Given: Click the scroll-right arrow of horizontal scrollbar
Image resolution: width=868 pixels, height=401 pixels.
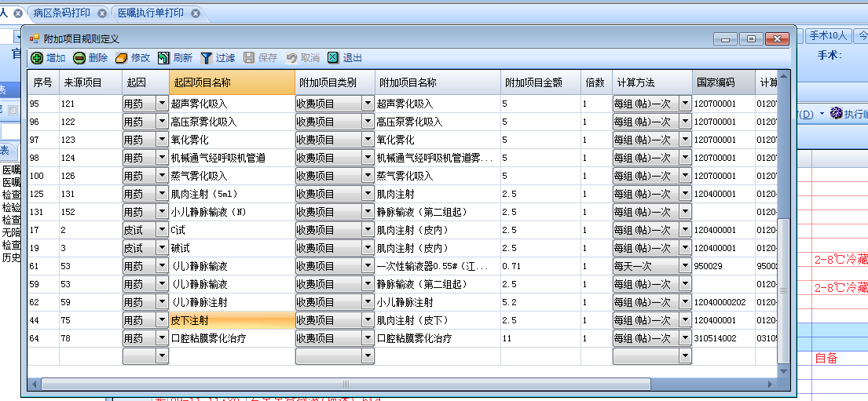Looking at the screenshot, I should (x=770, y=384).
